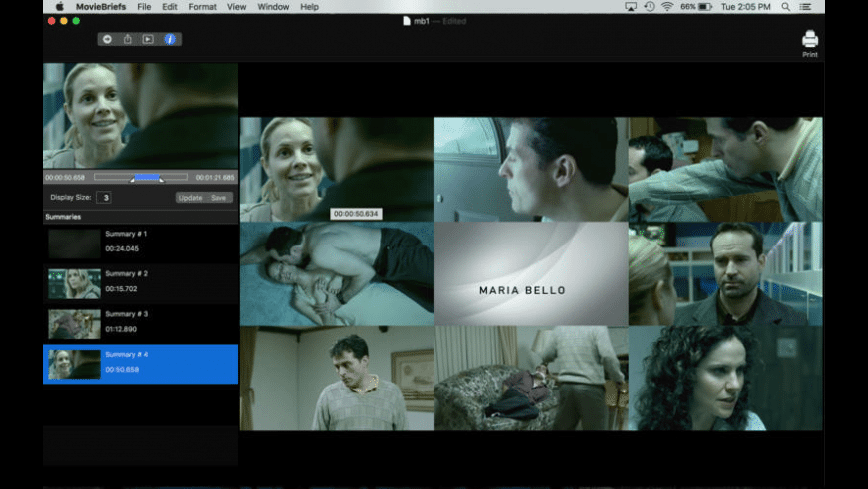
Task: Click the start time 00:00:50.658 label
Action: click(x=65, y=178)
